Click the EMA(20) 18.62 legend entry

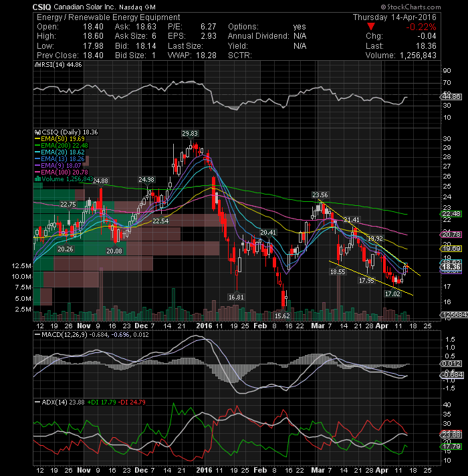60,152
